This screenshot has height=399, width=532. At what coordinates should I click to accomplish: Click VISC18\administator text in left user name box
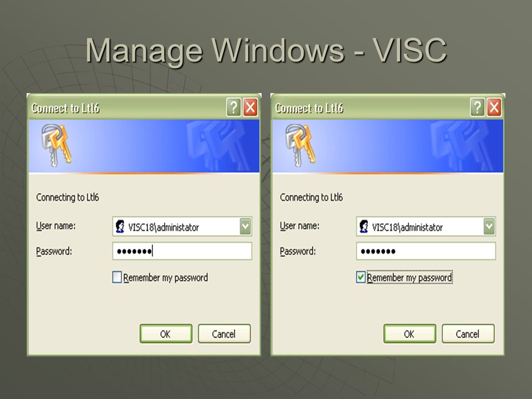tap(163, 227)
